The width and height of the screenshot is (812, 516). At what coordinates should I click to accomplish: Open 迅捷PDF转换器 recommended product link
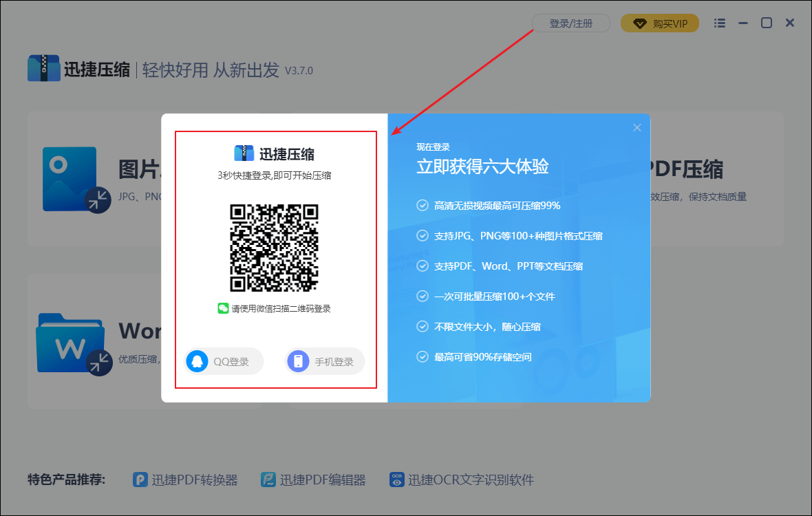[x=185, y=480]
